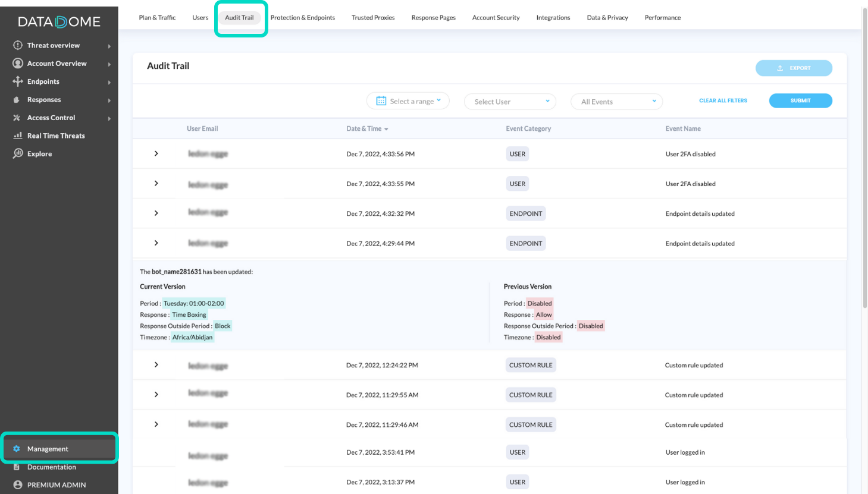This screenshot has height=494, width=868.
Task: Open Account Overview from the sidebar icon
Action: [17, 63]
